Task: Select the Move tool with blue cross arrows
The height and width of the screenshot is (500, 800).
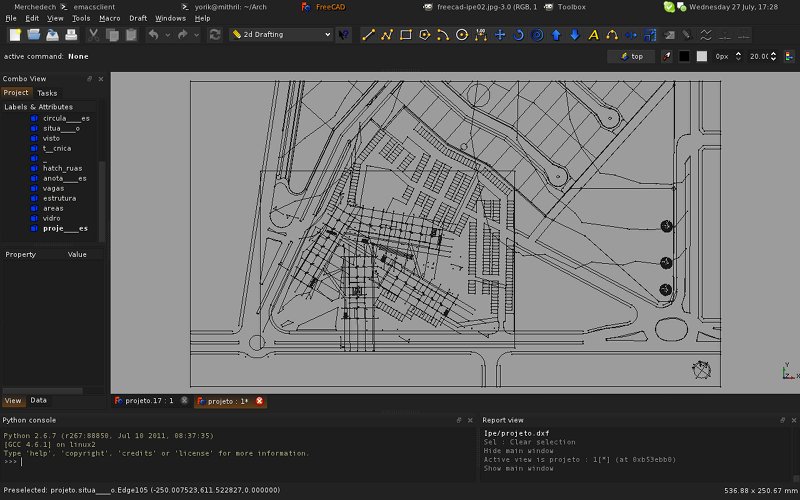Action: point(499,35)
